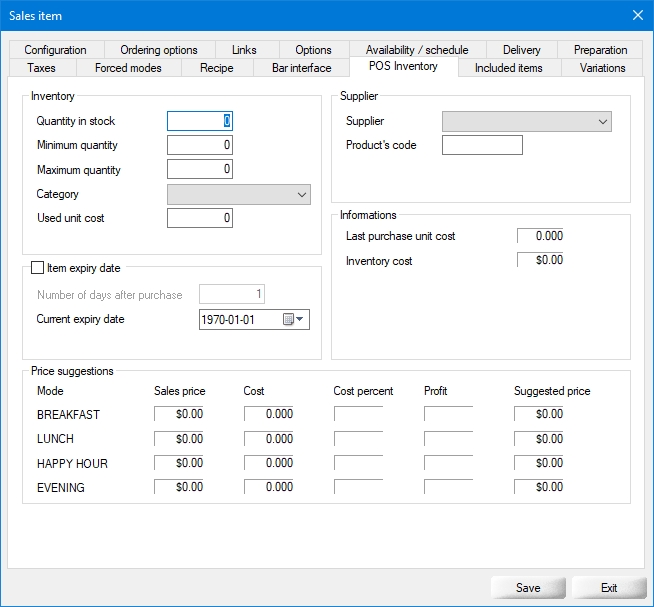
Task: Open the calendar picker for current expiry date
Action: coord(294,320)
